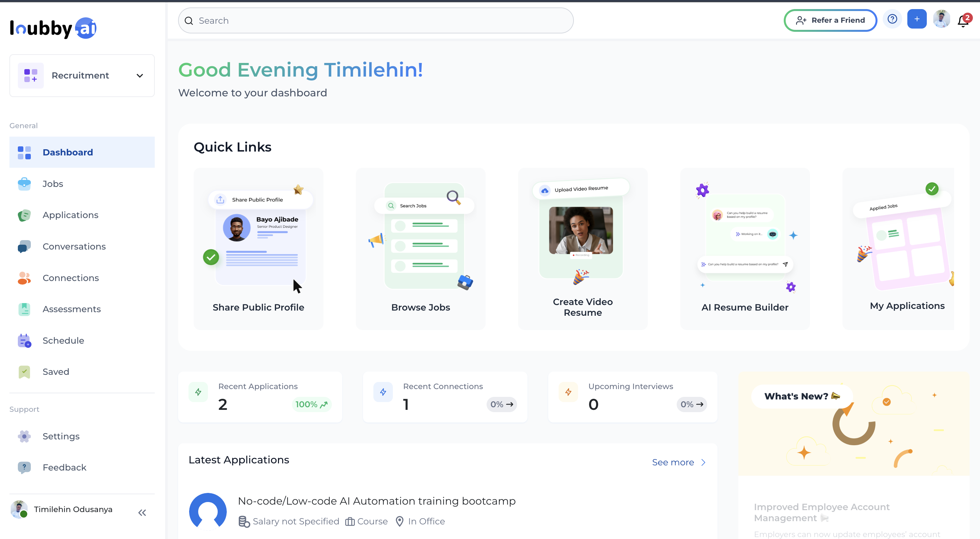
Task: Open the user avatar in top bar
Action: 942,19
